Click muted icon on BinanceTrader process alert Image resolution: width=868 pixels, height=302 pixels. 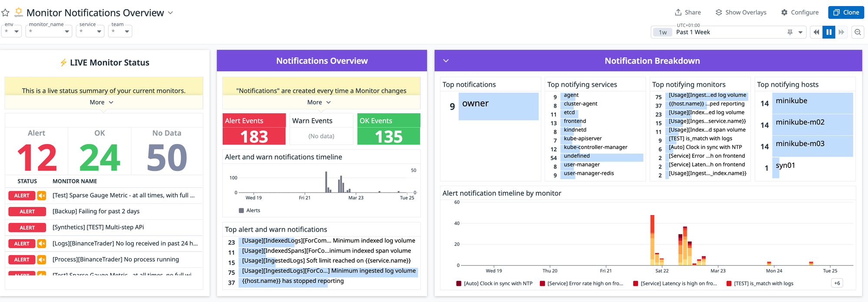pos(42,260)
